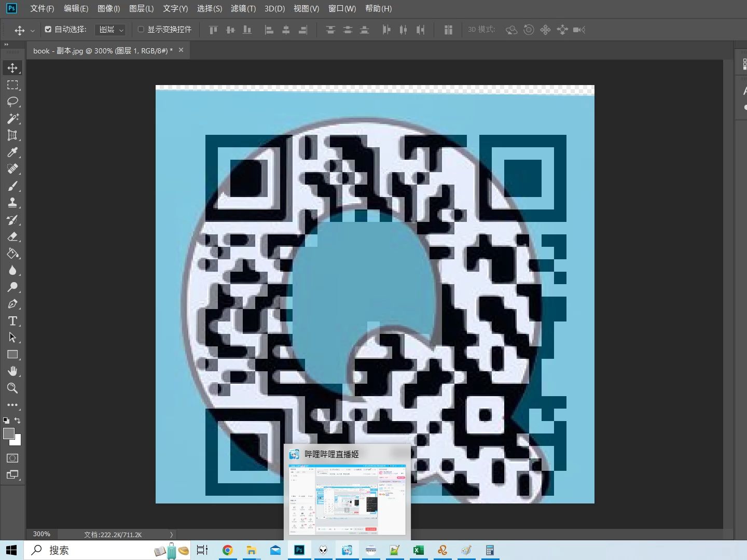Open the Edit Toolbar three-dots menu

pyautogui.click(x=12, y=405)
